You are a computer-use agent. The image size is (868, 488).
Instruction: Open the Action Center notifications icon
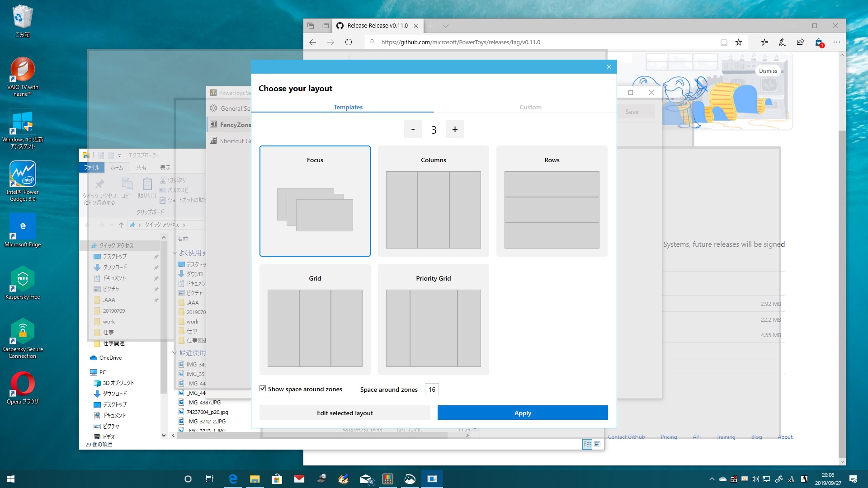(x=853, y=479)
